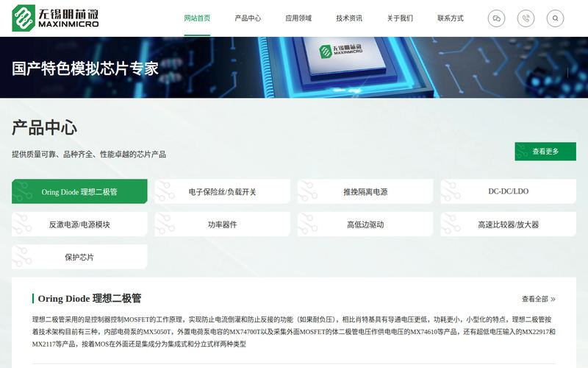Viewport: 588px width, 368px height.
Task: Go to 联系方式 nav item
Action: [x=451, y=18]
